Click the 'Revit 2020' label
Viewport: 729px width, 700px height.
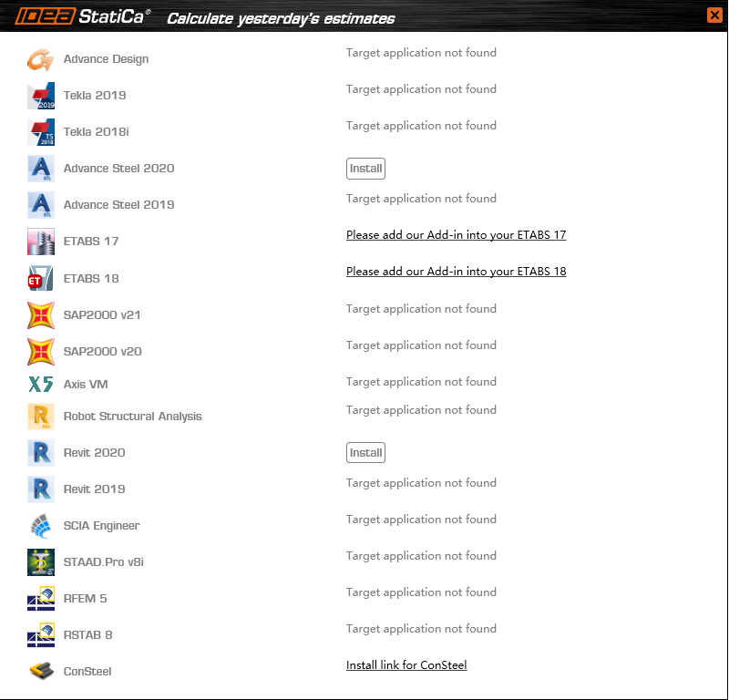coord(95,453)
